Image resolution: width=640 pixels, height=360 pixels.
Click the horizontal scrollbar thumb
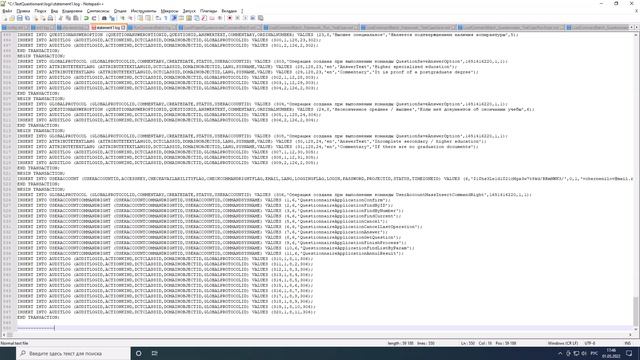10,335
